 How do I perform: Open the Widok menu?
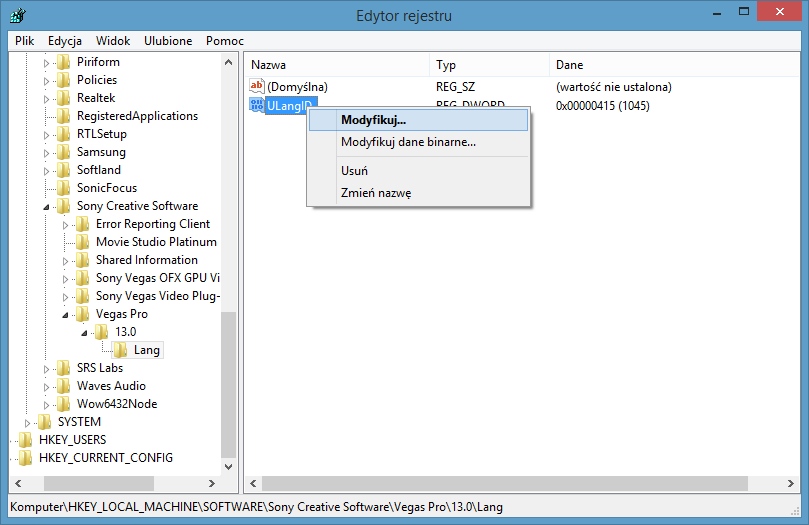coord(113,41)
